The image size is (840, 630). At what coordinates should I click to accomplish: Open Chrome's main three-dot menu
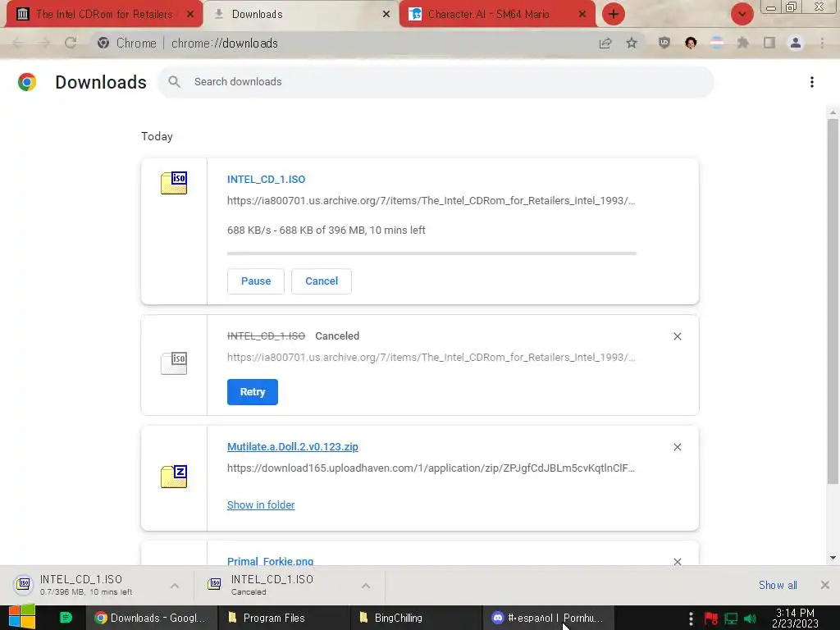[822, 43]
